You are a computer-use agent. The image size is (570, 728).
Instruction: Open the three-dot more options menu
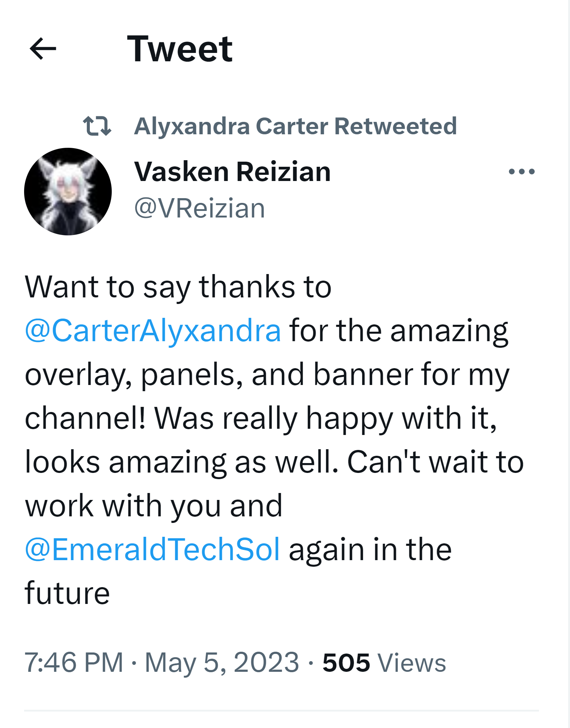tap(521, 172)
